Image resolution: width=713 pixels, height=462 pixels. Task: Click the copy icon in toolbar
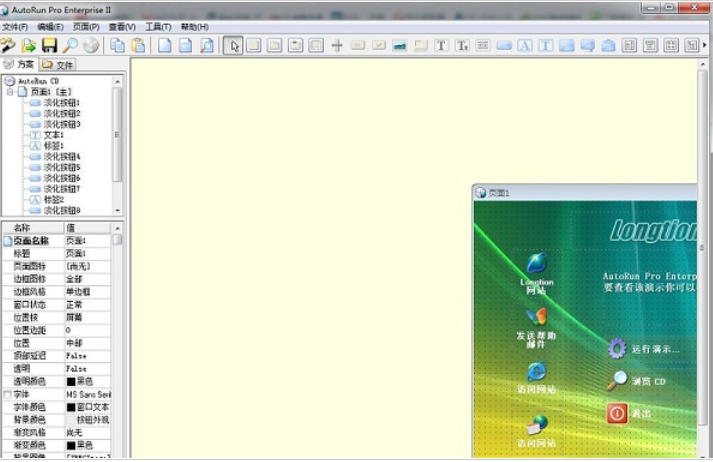[118, 45]
